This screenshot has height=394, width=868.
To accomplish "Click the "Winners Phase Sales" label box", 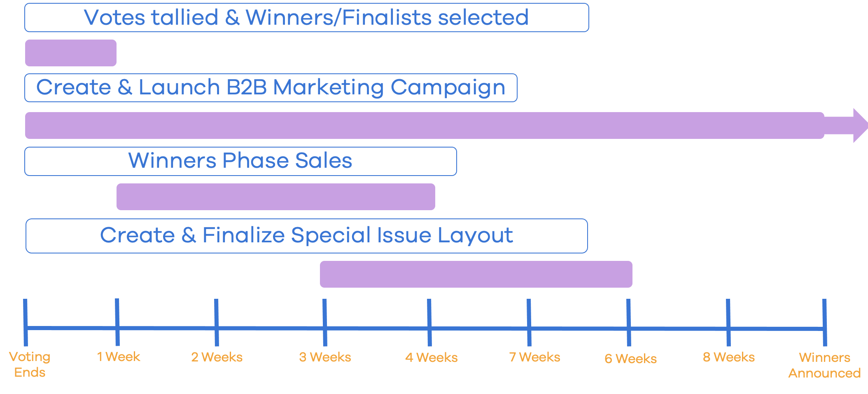I will coord(240,161).
